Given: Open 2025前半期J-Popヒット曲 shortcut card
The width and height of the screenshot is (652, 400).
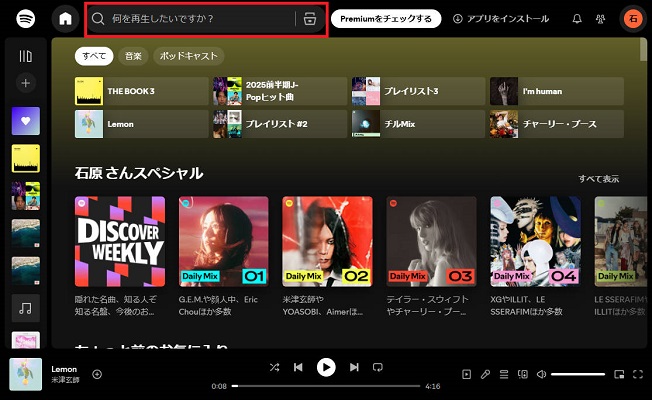Looking at the screenshot, I should point(280,91).
